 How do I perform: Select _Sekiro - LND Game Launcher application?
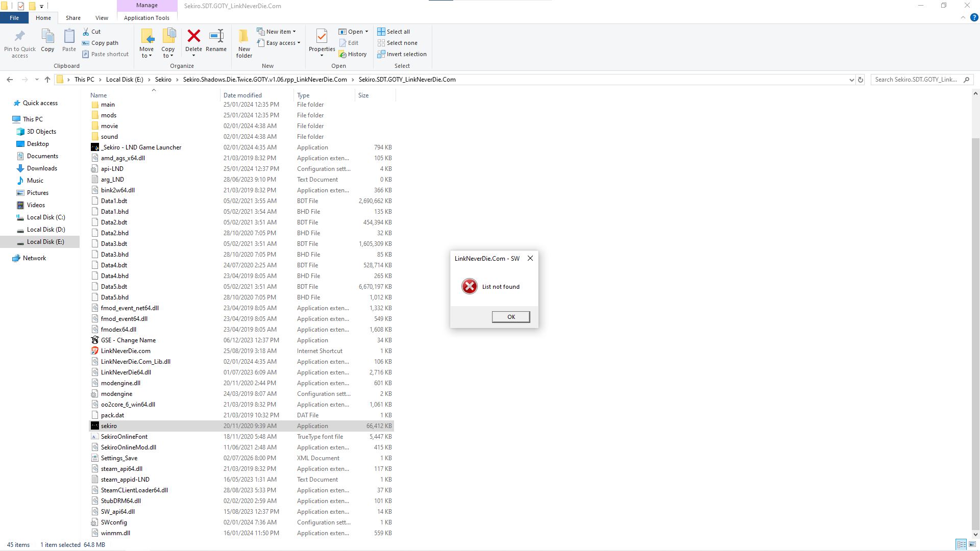tap(141, 147)
